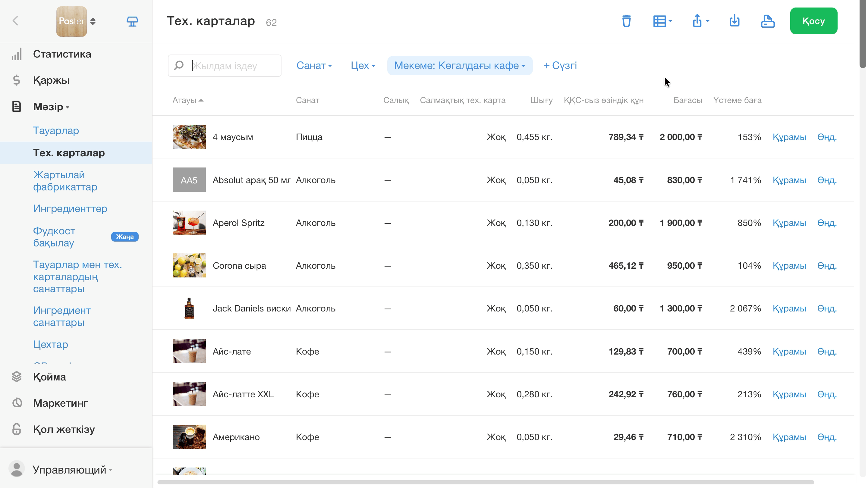Image resolution: width=868 pixels, height=488 pixels.
Task: Click the trash delete icon in header
Action: click(x=626, y=21)
